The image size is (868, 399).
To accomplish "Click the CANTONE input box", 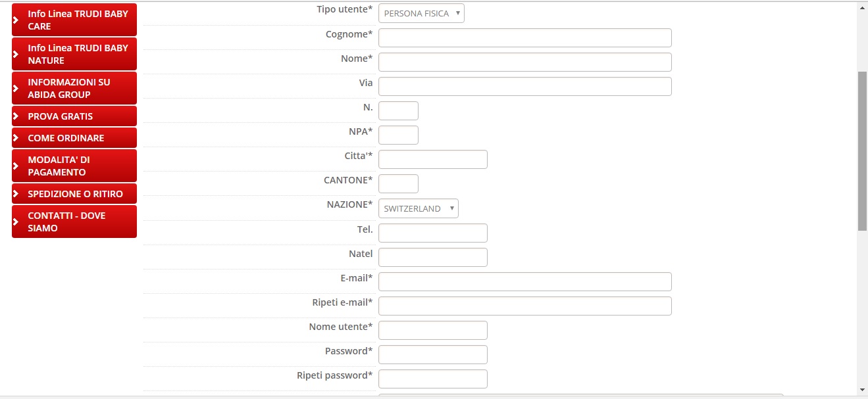I will [x=398, y=184].
